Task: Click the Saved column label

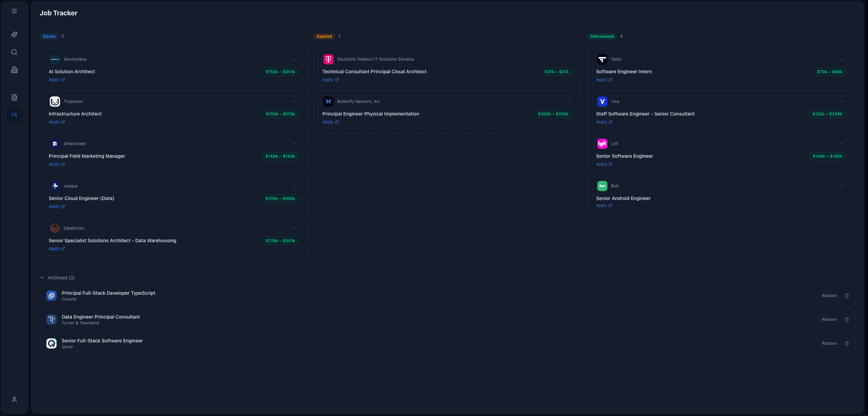Action: (x=49, y=36)
